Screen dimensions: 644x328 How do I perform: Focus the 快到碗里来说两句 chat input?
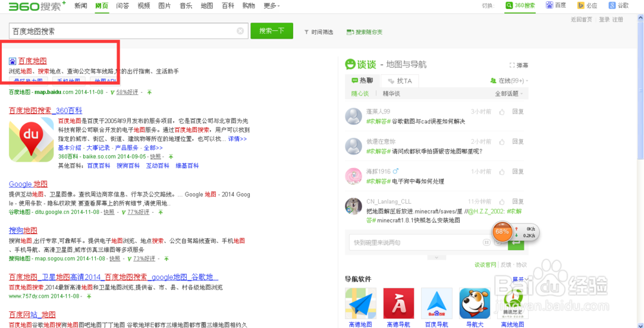point(415,242)
